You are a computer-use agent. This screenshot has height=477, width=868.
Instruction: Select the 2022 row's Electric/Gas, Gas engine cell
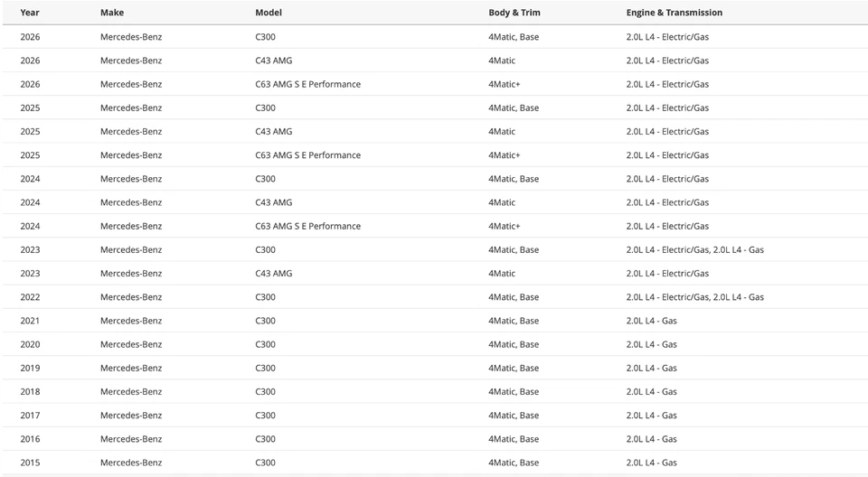point(694,297)
